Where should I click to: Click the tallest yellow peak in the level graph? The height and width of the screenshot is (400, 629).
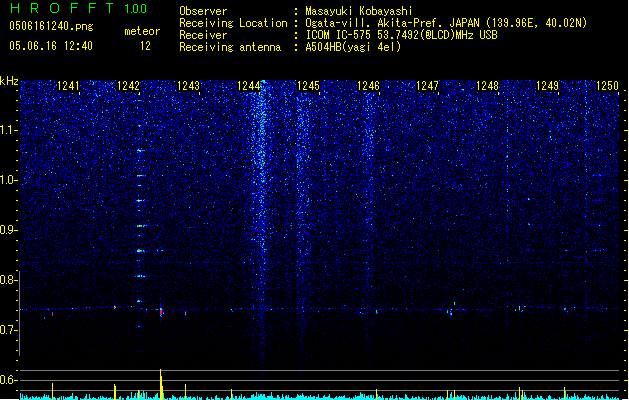click(x=161, y=384)
